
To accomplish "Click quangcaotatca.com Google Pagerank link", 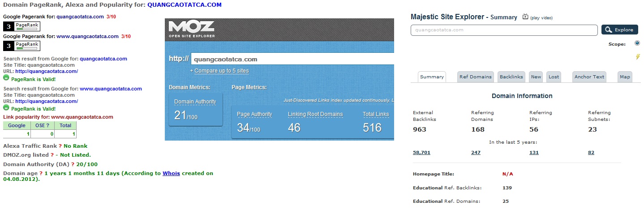I will pyautogui.click(x=80, y=17).
